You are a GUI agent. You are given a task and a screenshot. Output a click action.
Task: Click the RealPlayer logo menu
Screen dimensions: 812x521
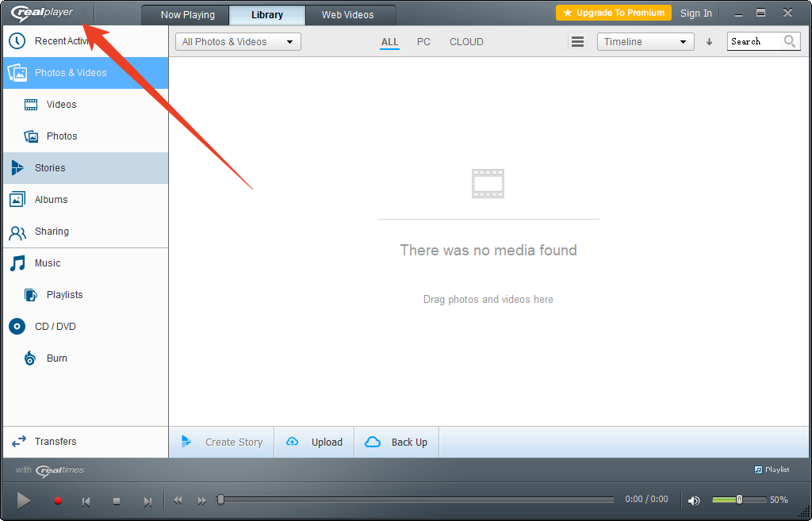point(41,13)
